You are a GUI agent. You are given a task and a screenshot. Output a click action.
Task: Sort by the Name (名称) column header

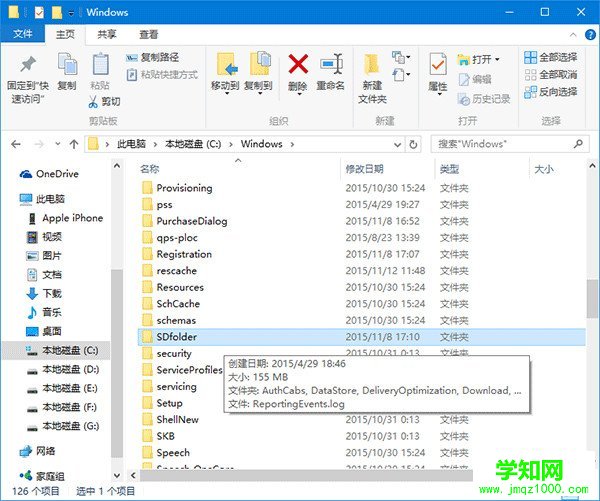coord(150,169)
